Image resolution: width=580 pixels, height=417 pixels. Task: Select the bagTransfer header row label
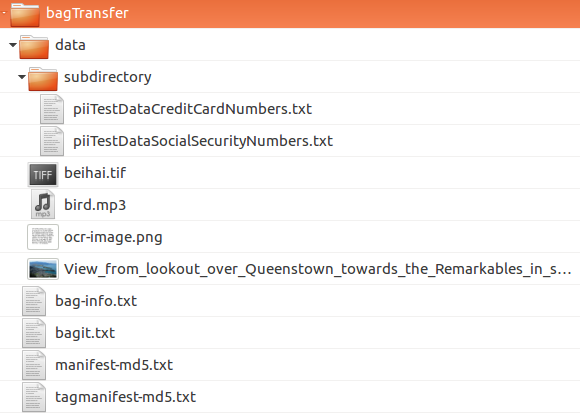[x=87, y=13]
